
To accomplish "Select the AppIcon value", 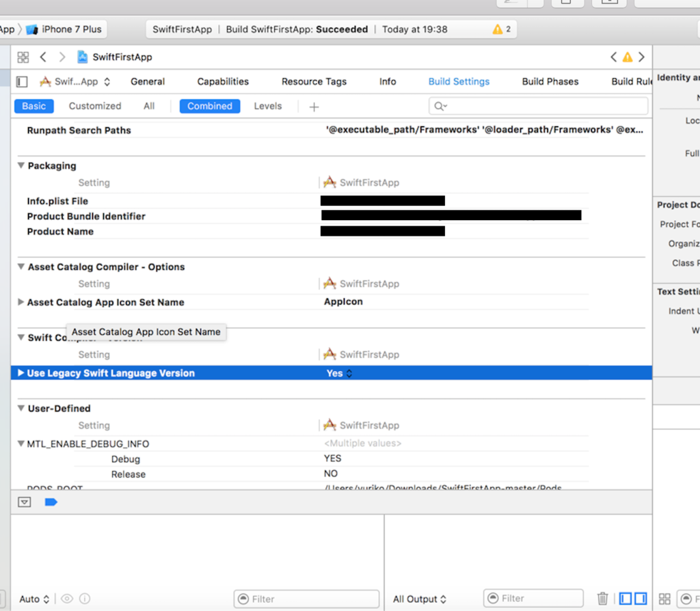I will 343,301.
